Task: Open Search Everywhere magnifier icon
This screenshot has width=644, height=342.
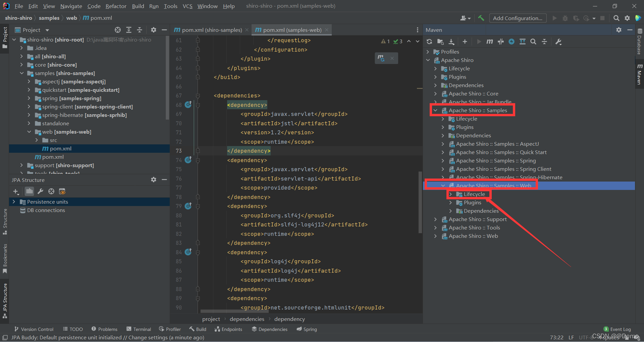Action: click(x=616, y=18)
